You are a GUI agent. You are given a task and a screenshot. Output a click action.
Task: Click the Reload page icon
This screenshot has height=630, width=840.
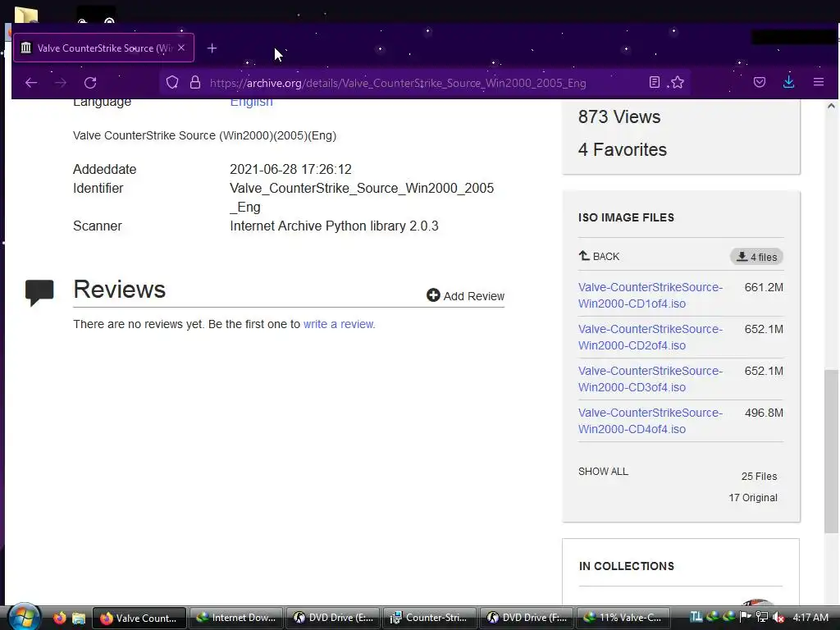[90, 83]
